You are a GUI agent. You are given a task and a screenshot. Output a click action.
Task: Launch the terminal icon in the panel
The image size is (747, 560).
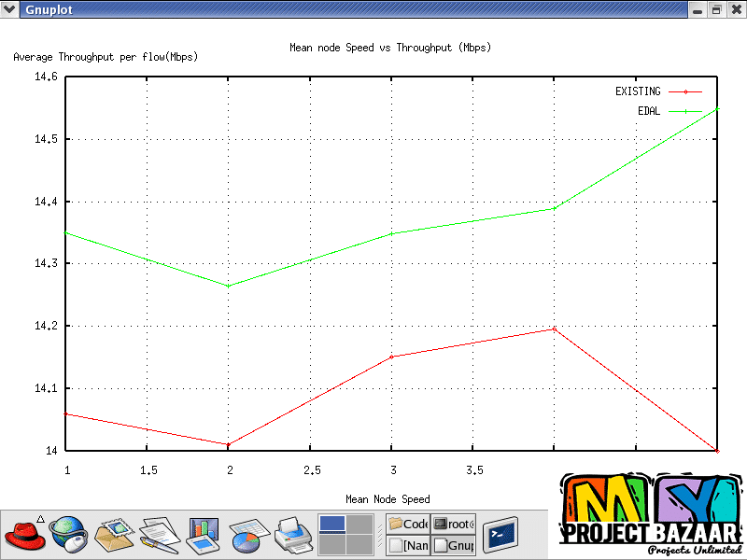pyautogui.click(x=500, y=535)
